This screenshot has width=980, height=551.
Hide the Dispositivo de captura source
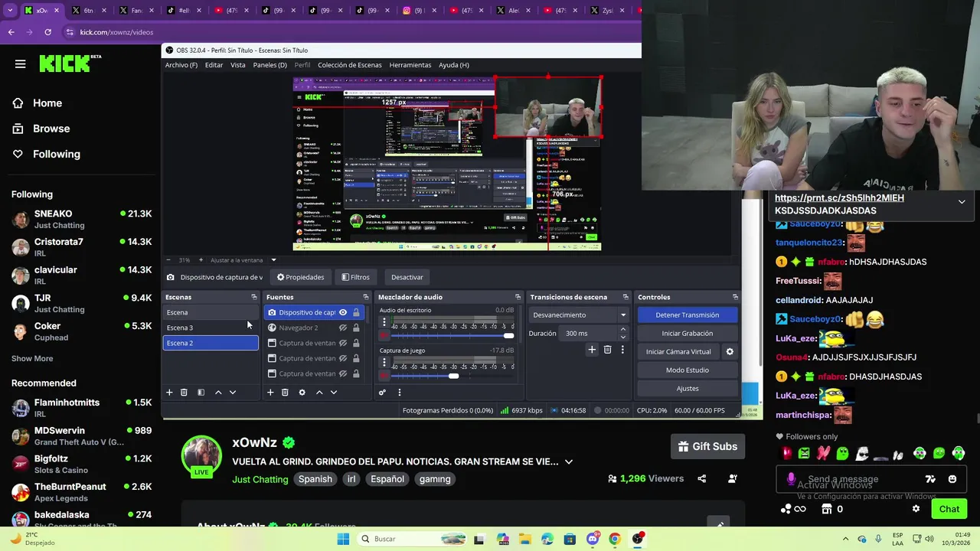(x=343, y=312)
